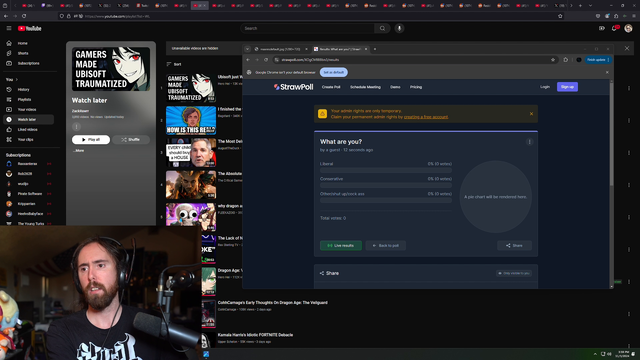Bookmark the YouTube page in Firefox

[560, 16]
